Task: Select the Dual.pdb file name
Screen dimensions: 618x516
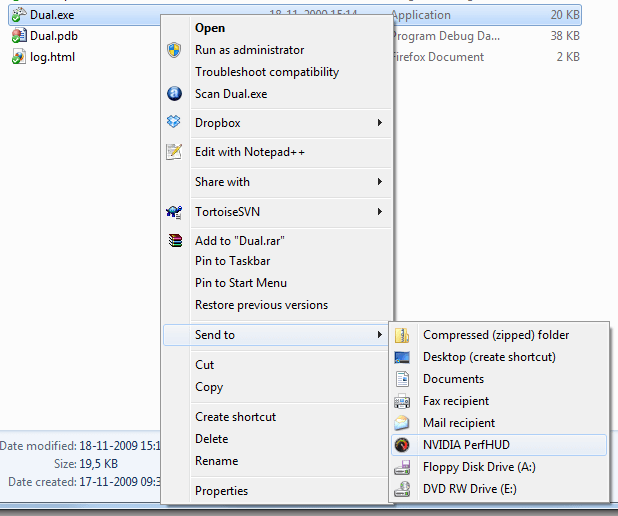Action: (54, 36)
